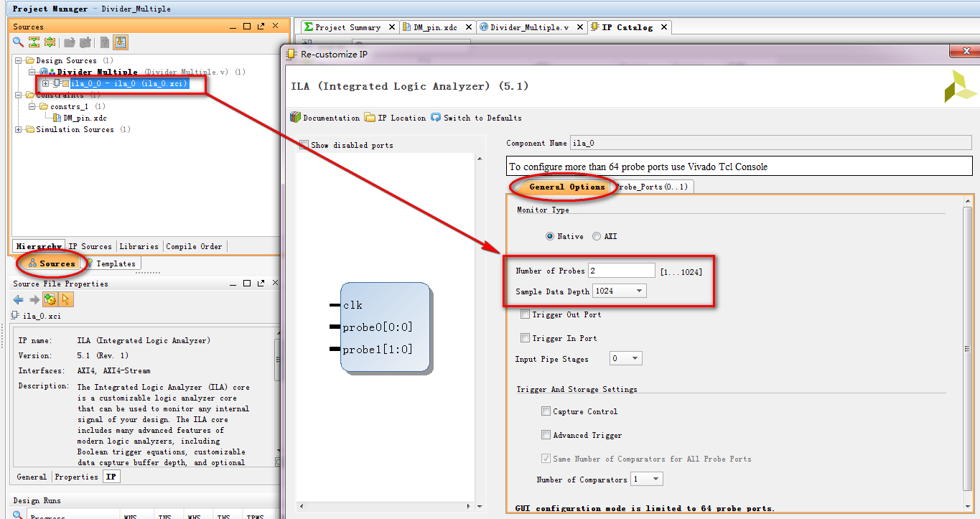Screen dimensions: 980x519
Task: Click the clk port on ILA symbol
Action: point(353,305)
